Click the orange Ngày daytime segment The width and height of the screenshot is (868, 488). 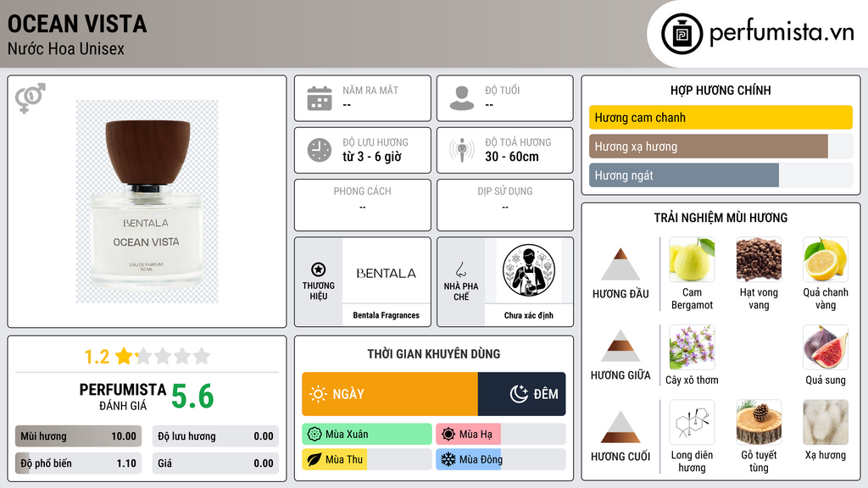[390, 394]
